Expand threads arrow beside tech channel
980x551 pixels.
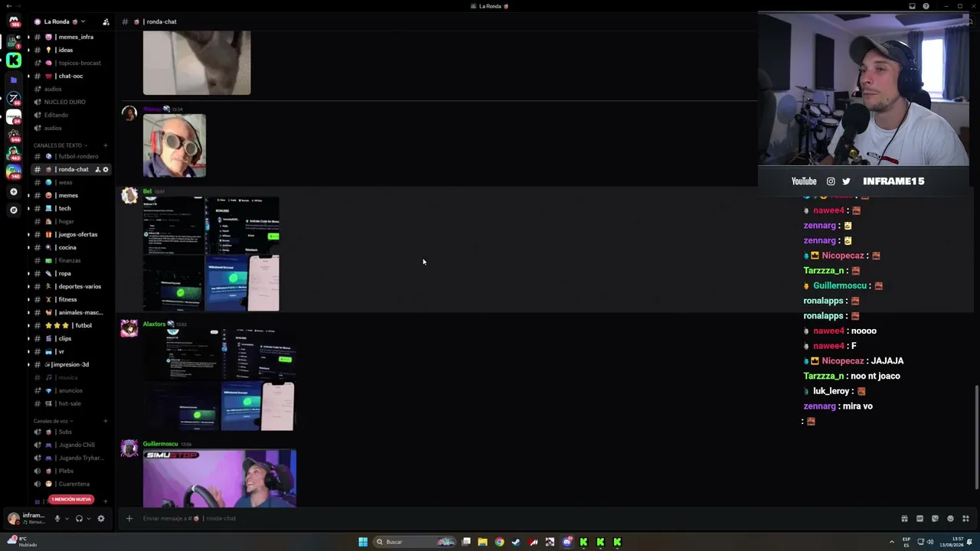point(28,208)
